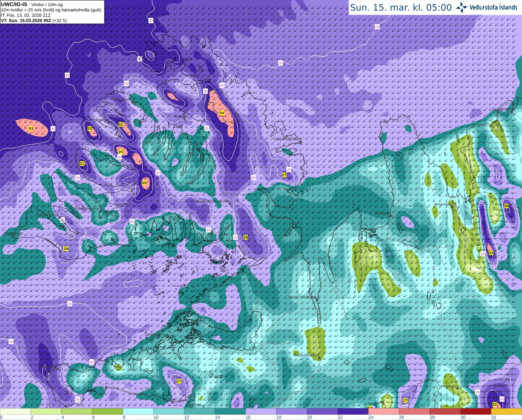This screenshot has width=522, height=420.
Task: Click the Steingrímsfjarðarheiði station label
Action: tap(211, 201)
